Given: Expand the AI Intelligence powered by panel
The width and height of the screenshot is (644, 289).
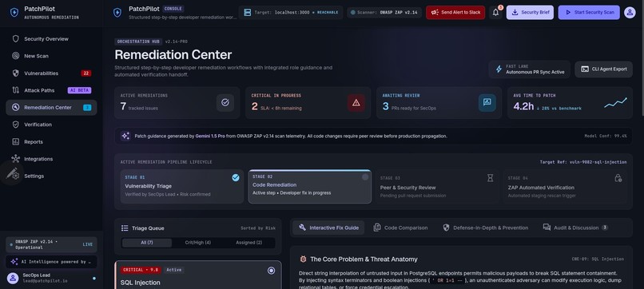Looking at the screenshot, I should [x=51, y=262].
